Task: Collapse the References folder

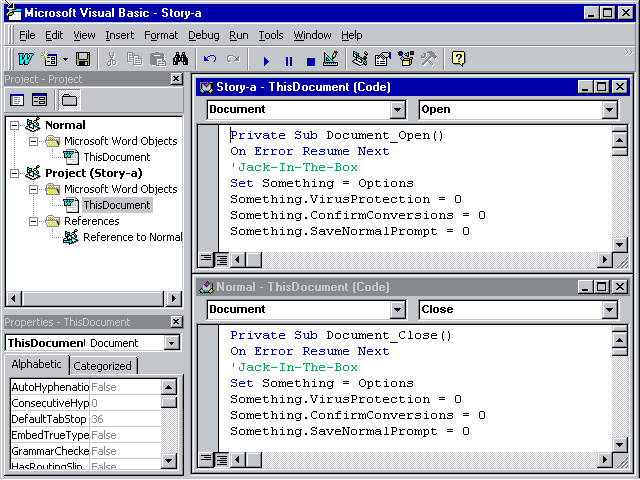Action: pyautogui.click(x=33, y=221)
